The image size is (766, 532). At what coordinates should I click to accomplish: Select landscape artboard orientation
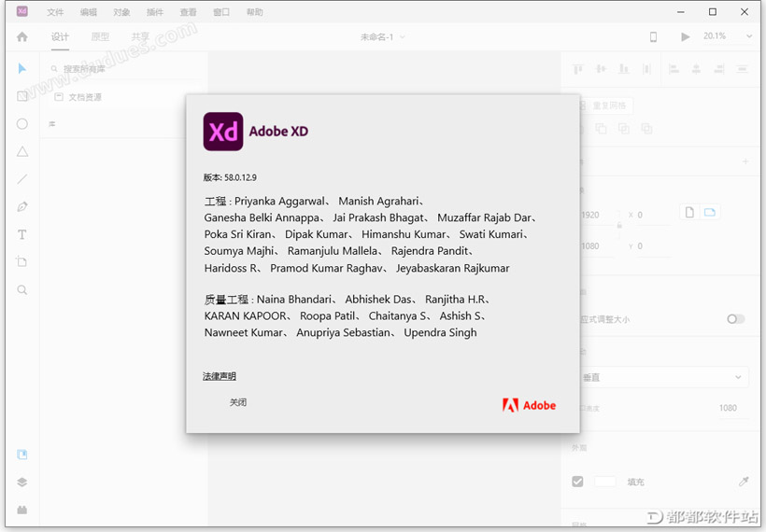click(709, 212)
